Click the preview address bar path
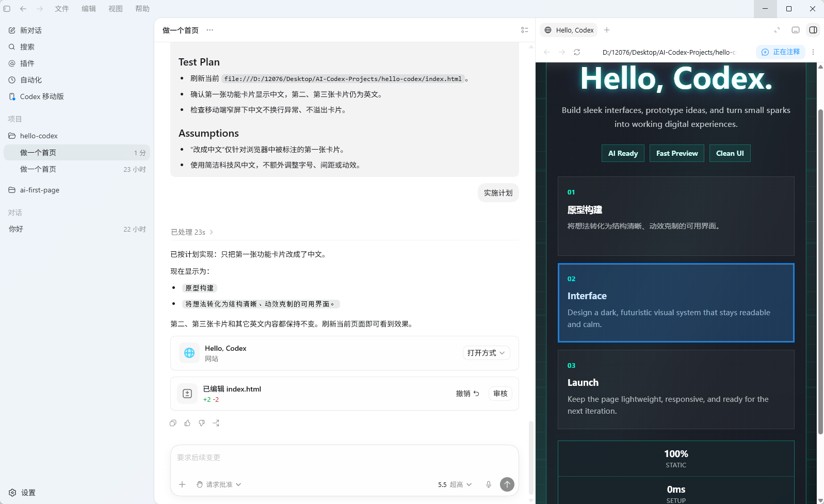 (x=669, y=52)
